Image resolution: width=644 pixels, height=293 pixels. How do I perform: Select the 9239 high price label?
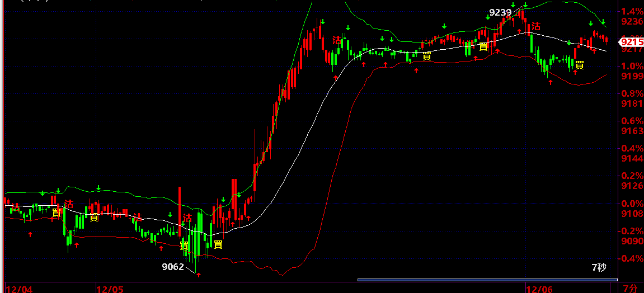tap(501, 13)
